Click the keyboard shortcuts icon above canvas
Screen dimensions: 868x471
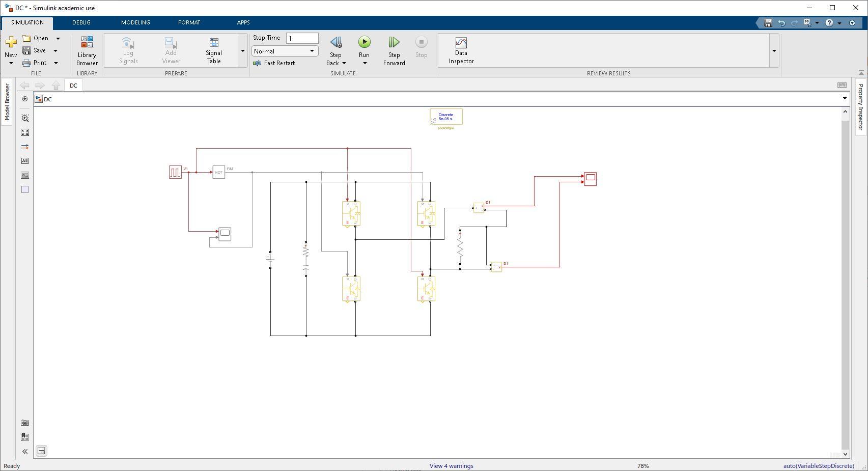pyautogui.click(x=842, y=85)
